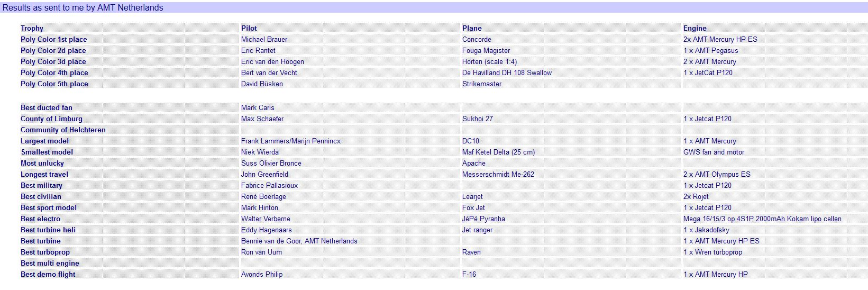Click 'County of Limburg' trophy cell
Viewport: 868px width, 290px height.
click(51, 119)
